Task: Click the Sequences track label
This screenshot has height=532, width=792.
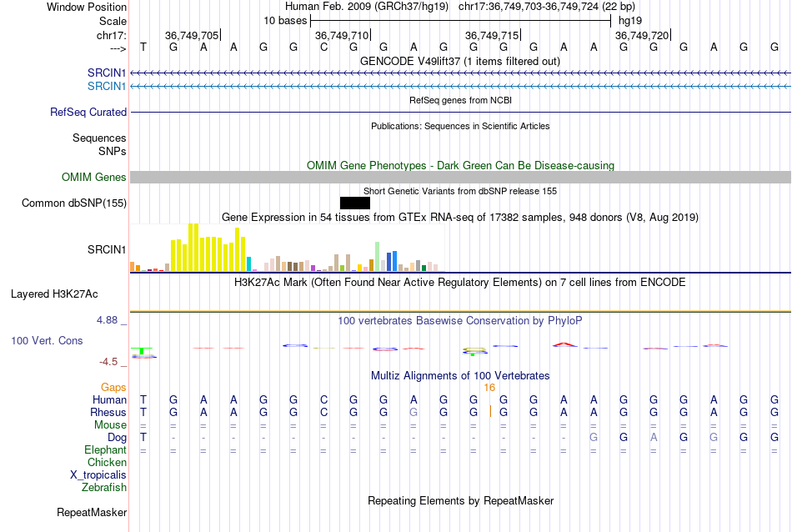Action: (x=99, y=138)
